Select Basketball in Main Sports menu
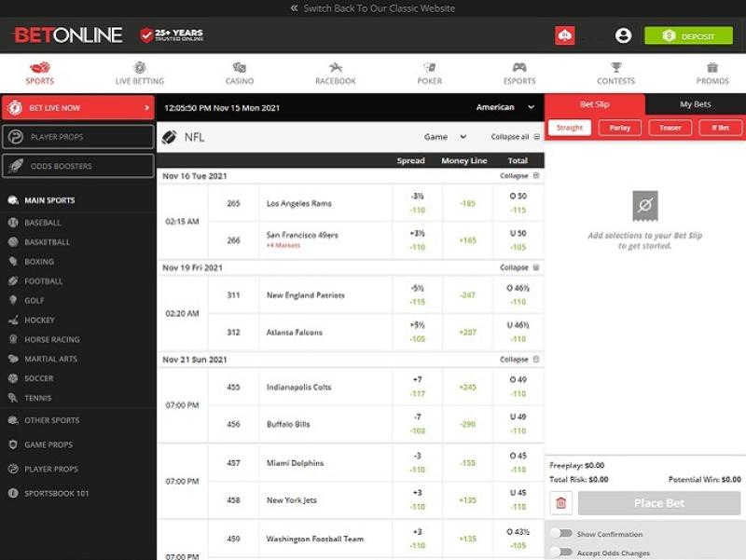The width and height of the screenshot is (746, 560). [47, 242]
